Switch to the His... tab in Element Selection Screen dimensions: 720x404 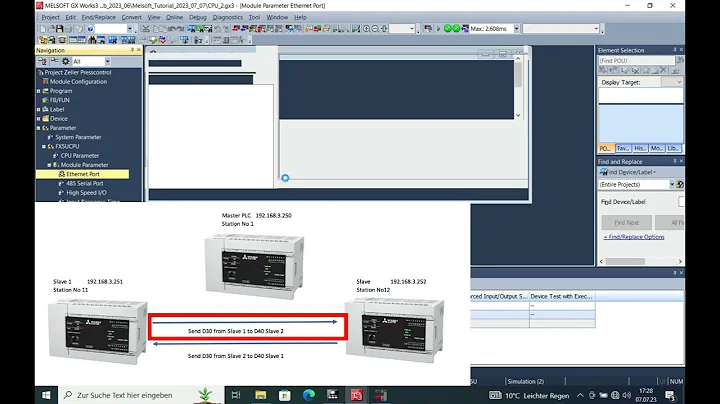pyautogui.click(x=640, y=148)
